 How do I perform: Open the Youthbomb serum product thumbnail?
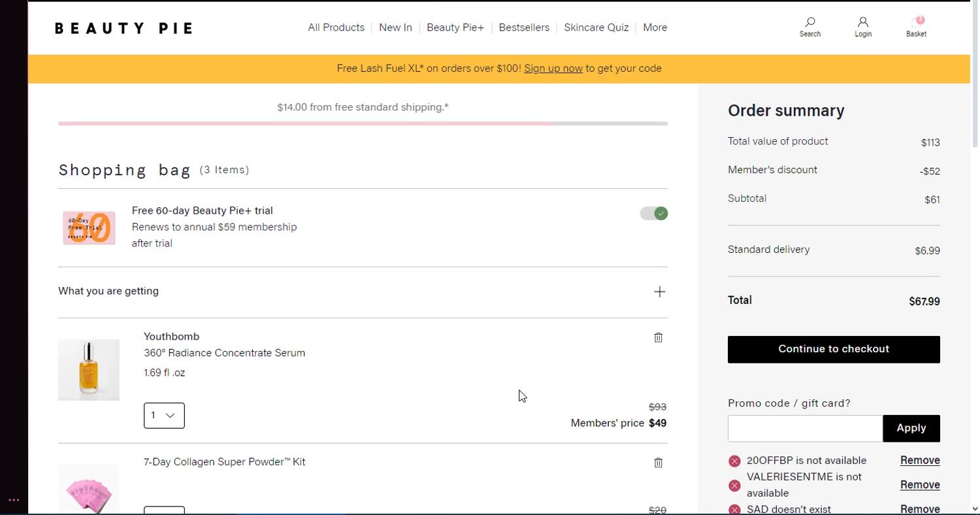pyautogui.click(x=89, y=370)
